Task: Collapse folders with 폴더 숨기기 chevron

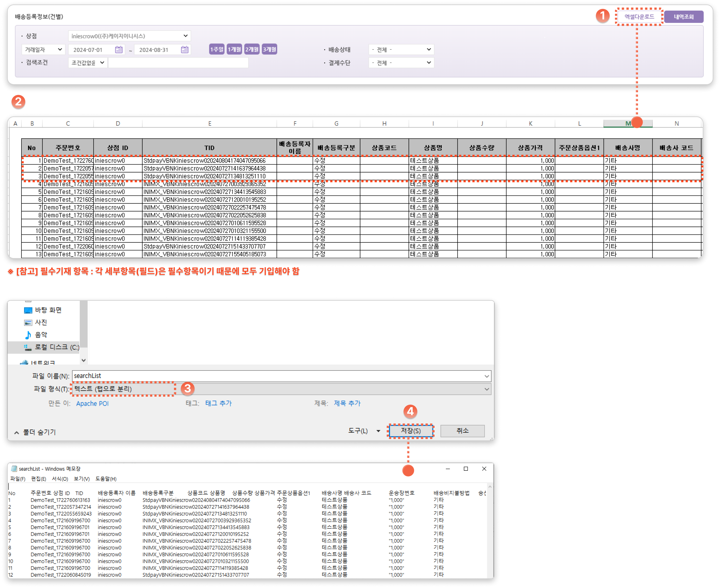Action: [x=16, y=433]
